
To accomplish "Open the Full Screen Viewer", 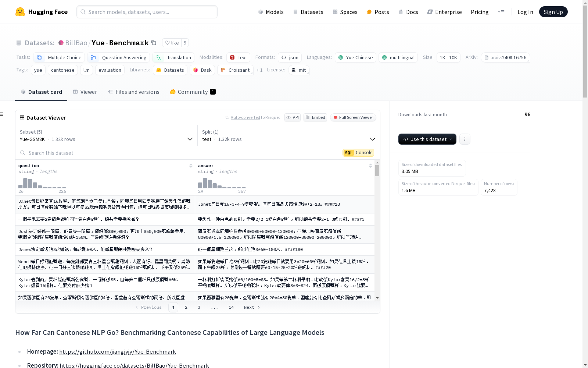I will tap(353, 117).
